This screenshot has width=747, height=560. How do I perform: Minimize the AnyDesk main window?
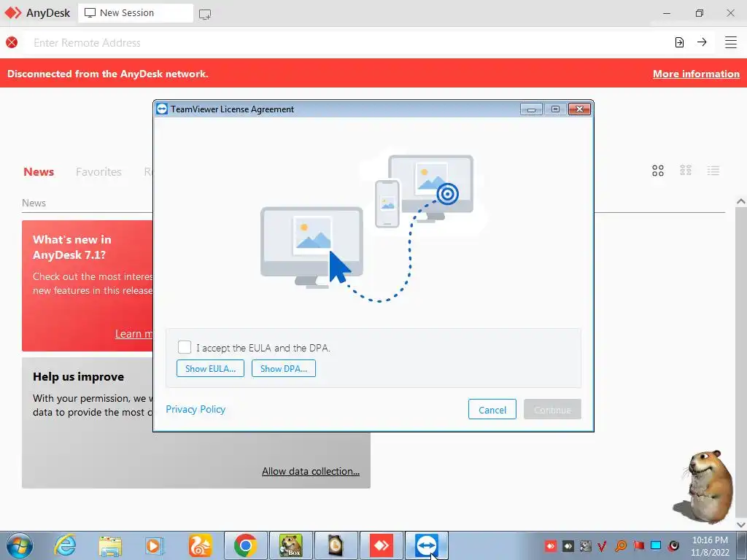pyautogui.click(x=667, y=13)
